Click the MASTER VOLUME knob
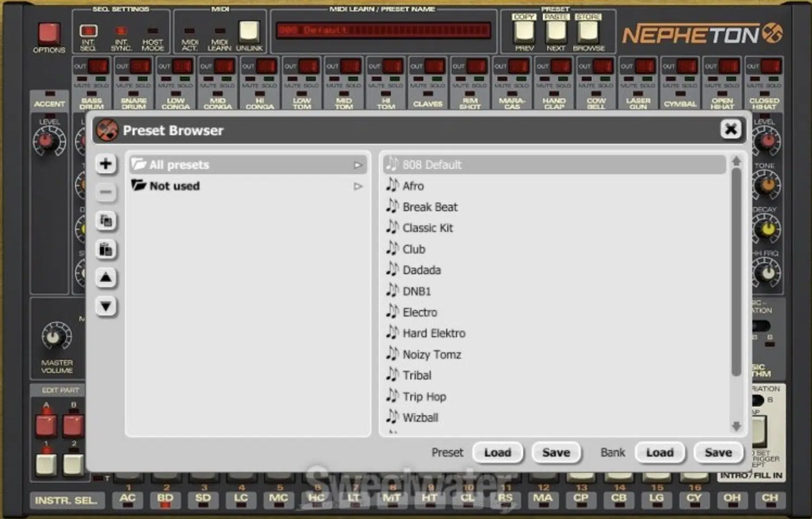The height and width of the screenshot is (519, 812). (x=56, y=338)
